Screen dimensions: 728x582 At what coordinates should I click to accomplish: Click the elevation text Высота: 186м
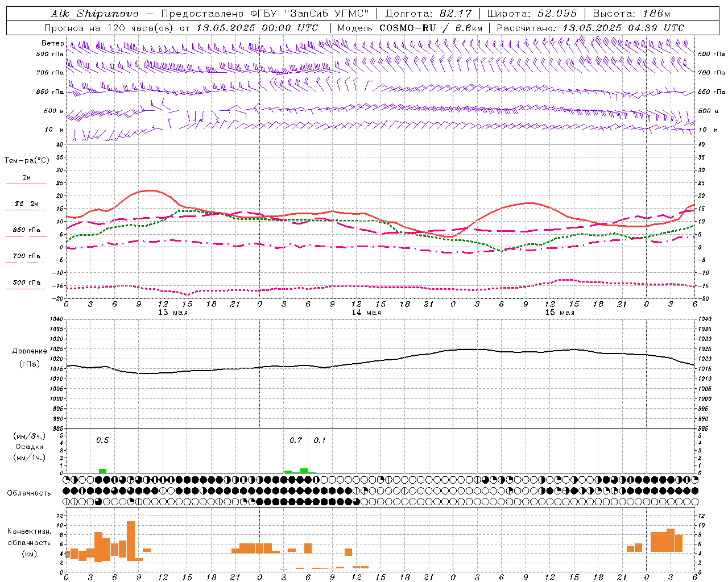click(631, 14)
